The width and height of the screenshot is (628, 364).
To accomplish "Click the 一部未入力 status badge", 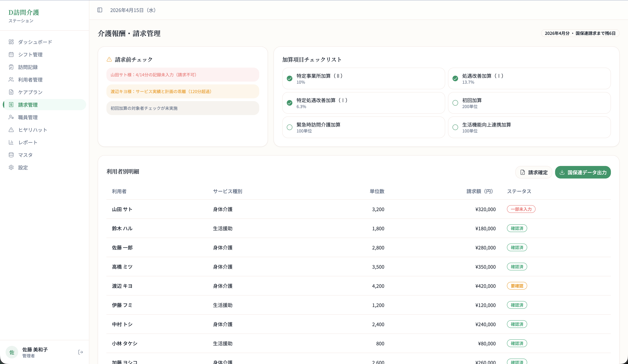I will 521,209.
